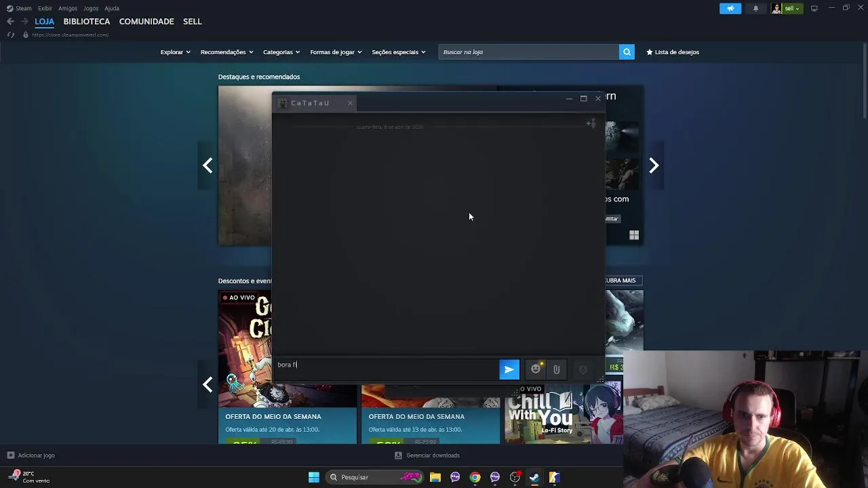
Task: Send the chat message with arrow button
Action: pos(509,369)
